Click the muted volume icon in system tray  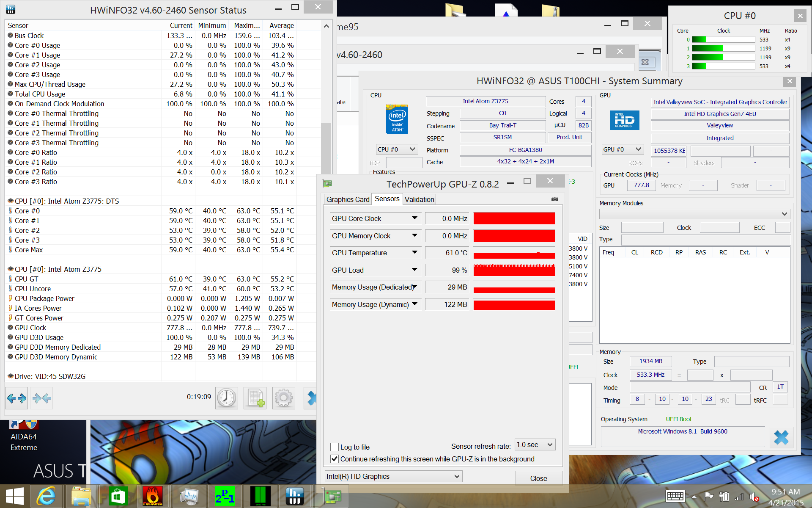coord(754,497)
